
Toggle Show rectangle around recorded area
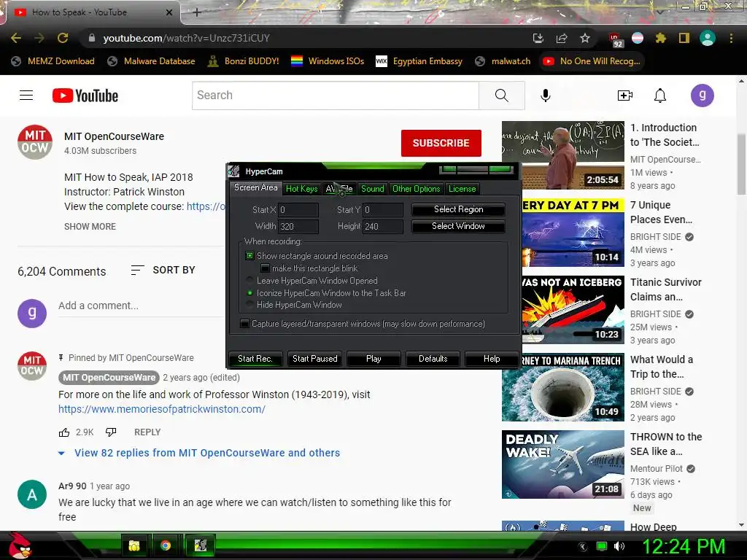coord(249,256)
